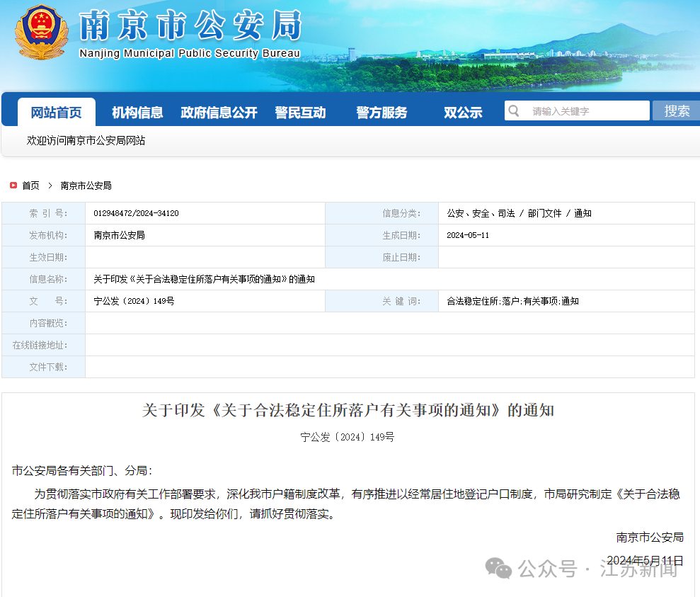Image resolution: width=700 pixels, height=597 pixels.
Task: Open the 双公示 menu
Action: [462, 111]
